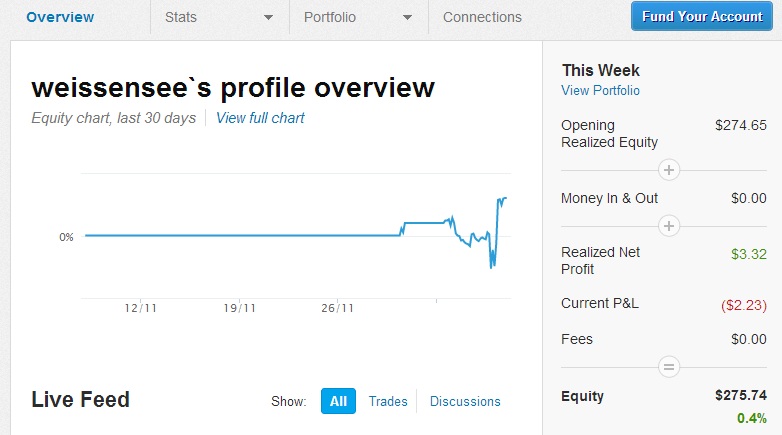This screenshot has width=782, height=435.
Task: Click the $3.32 Realized Net Profit value
Action: [x=749, y=254]
